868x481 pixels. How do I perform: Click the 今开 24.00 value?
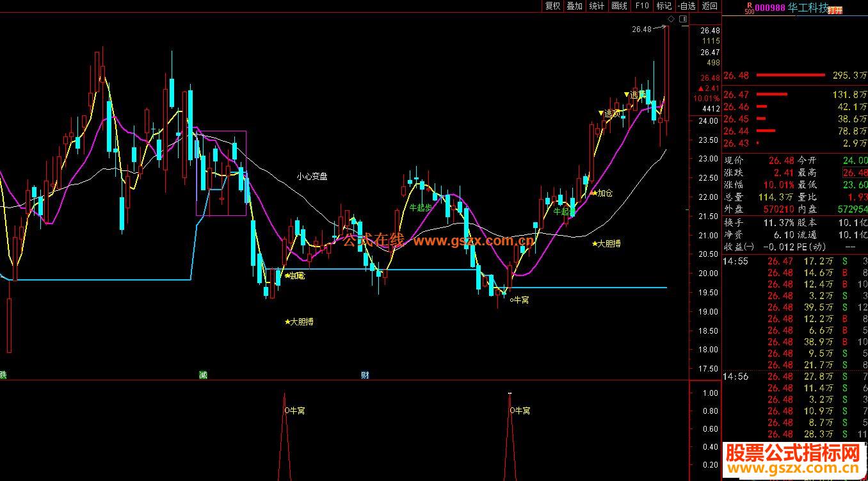[x=855, y=161]
